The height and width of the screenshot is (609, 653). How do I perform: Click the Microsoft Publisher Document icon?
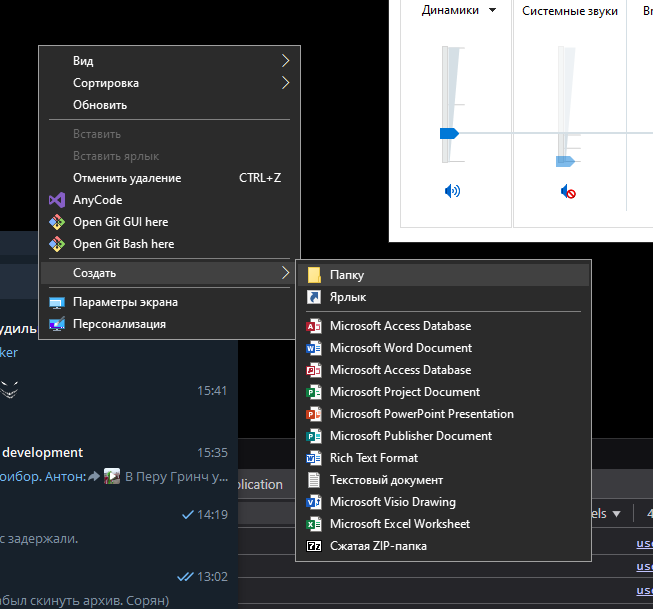point(314,436)
